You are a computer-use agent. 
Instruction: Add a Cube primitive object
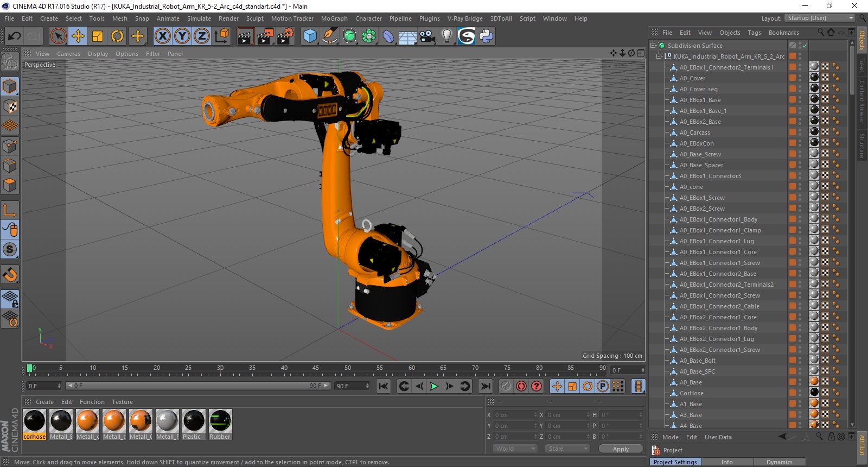(310, 36)
